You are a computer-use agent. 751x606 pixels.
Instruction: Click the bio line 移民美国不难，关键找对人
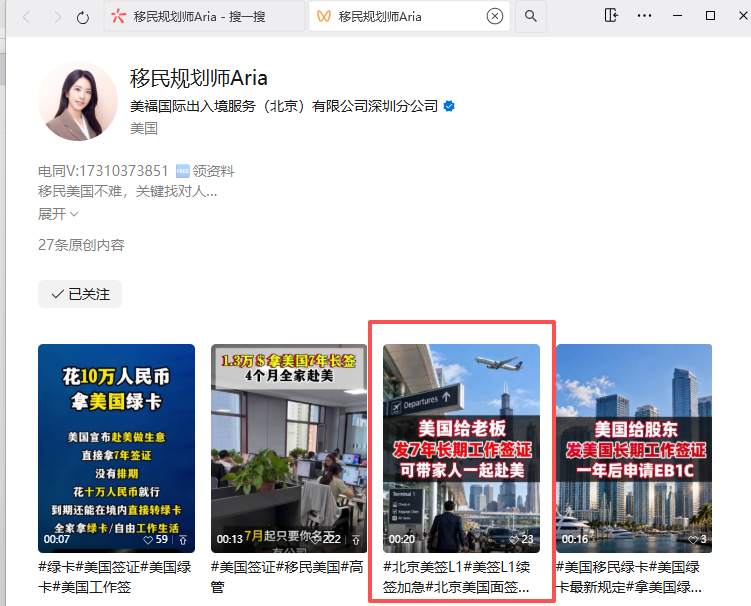pos(127,192)
